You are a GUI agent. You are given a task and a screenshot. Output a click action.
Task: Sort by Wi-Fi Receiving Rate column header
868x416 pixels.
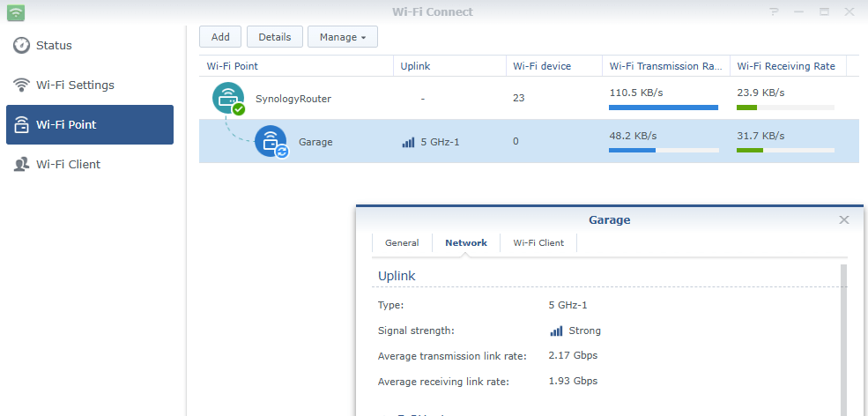[789, 66]
